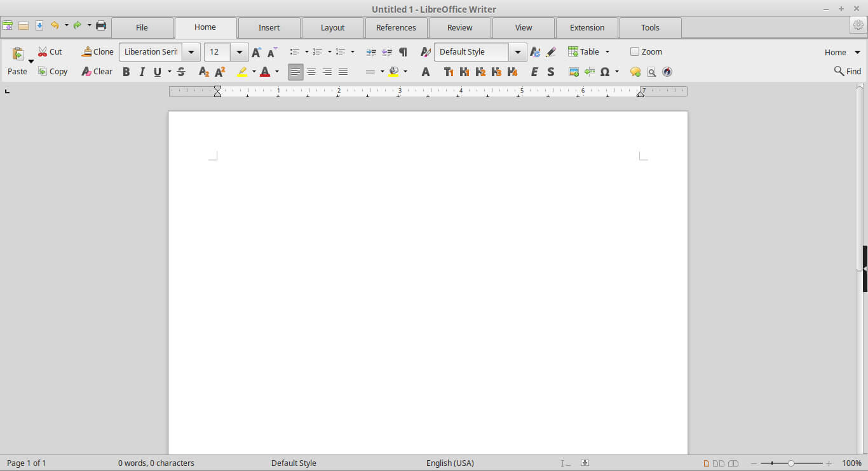The width and height of the screenshot is (868, 471).
Task: Toggle center alignment for the paragraph
Action: 311,72
